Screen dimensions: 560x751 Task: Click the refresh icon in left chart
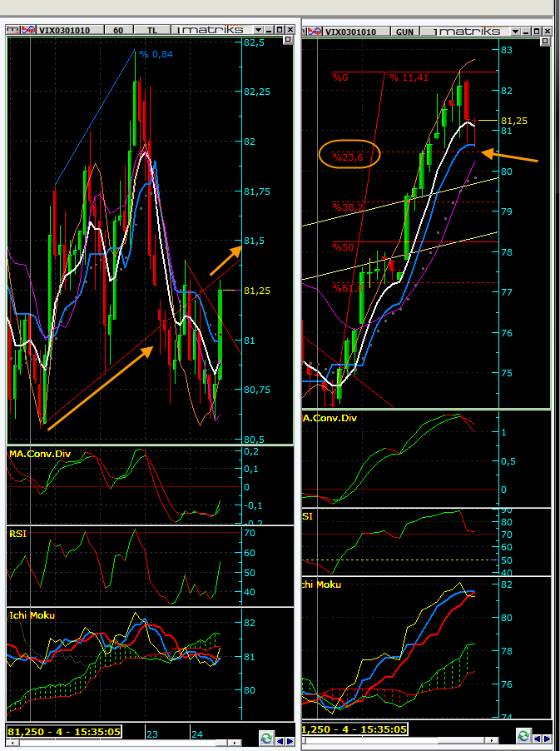[266, 738]
